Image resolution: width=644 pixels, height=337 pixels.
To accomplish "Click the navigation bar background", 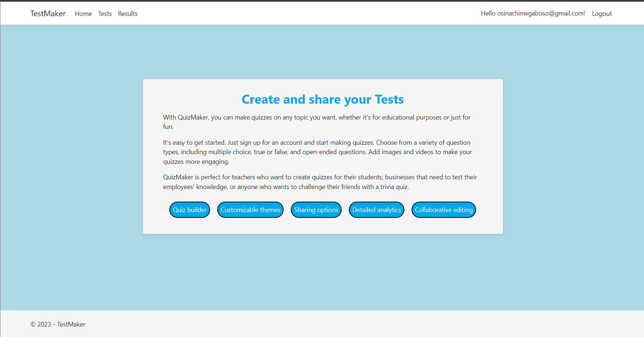I will click(288, 13).
